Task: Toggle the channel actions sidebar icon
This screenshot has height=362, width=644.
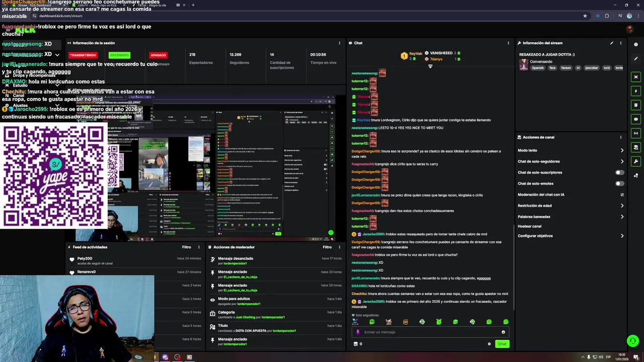Action: pos(636,147)
